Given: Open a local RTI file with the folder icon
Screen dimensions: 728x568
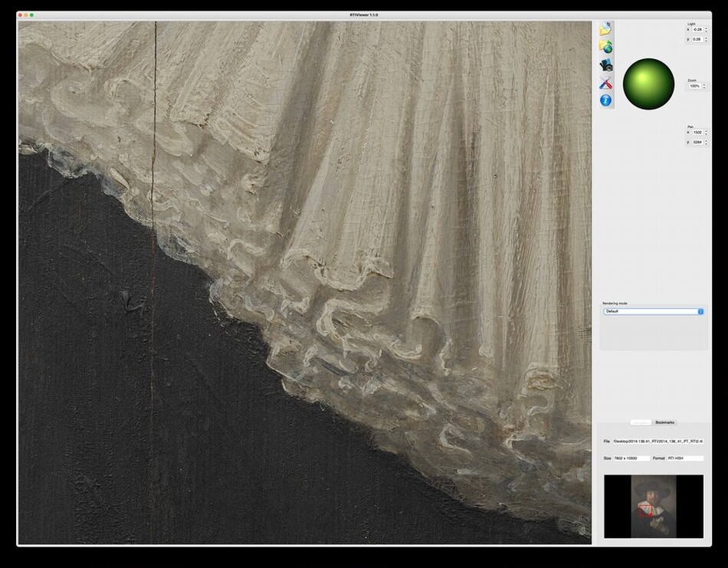Looking at the screenshot, I should tap(605, 29).
